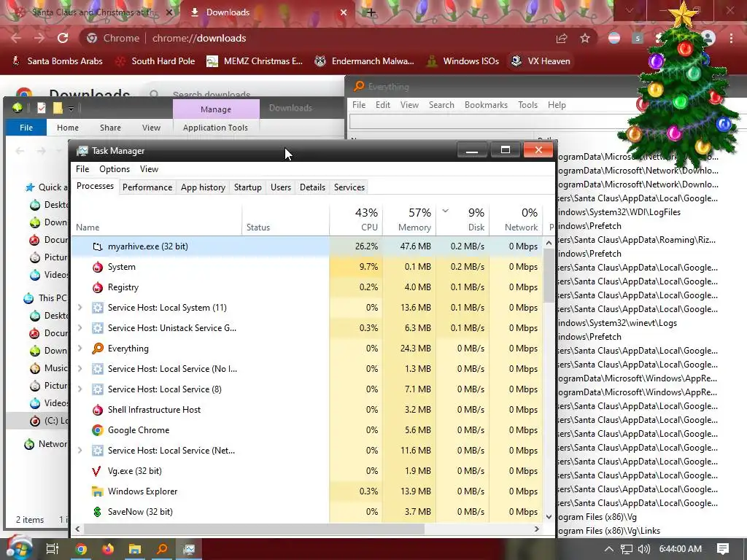Open the Everything Search menu
This screenshot has width=747, height=560.
pos(441,105)
